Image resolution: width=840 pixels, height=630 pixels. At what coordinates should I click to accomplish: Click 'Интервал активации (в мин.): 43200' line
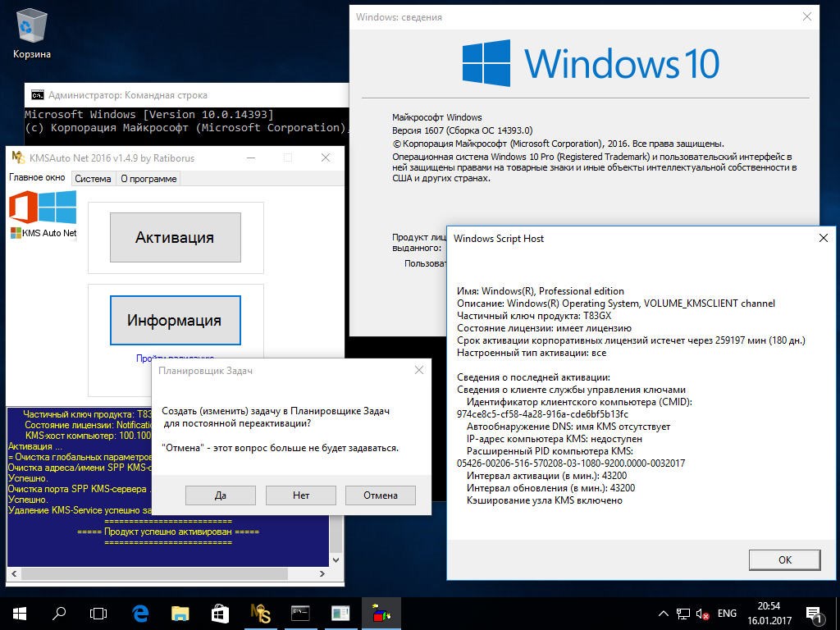[x=546, y=476]
